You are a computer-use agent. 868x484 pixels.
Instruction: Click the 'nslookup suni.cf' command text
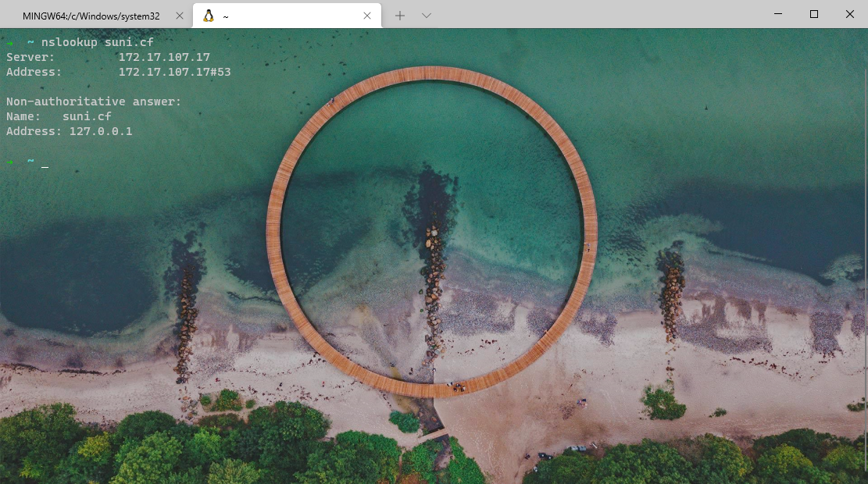point(98,42)
